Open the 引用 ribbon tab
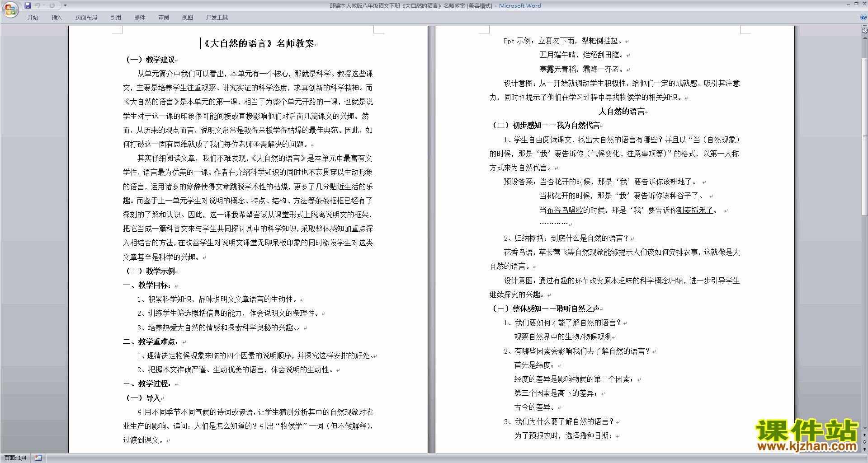 (x=116, y=18)
